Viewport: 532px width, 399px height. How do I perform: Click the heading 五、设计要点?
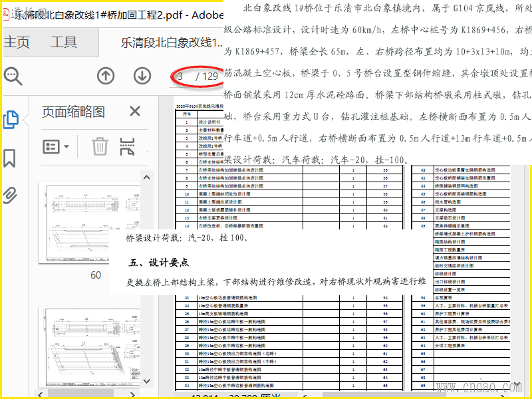(x=158, y=263)
